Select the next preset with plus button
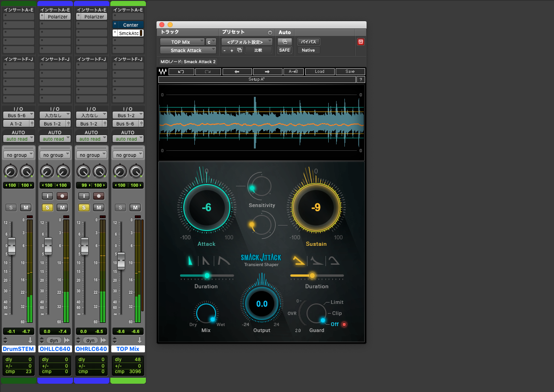The width and height of the screenshot is (554, 392). [232, 50]
